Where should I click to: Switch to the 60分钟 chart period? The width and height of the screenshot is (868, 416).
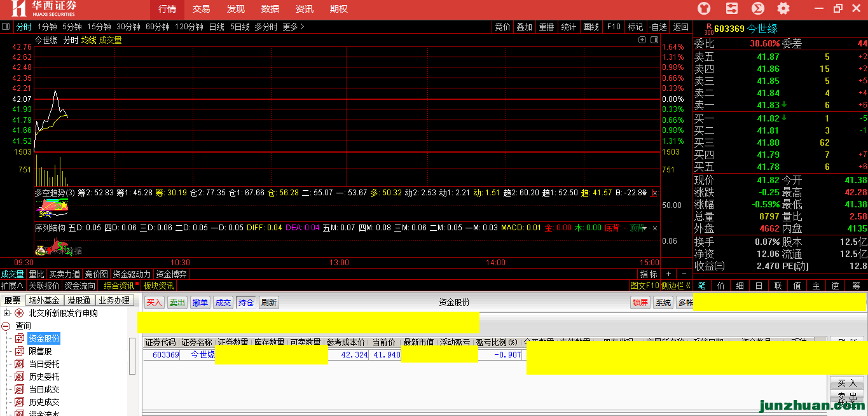158,27
